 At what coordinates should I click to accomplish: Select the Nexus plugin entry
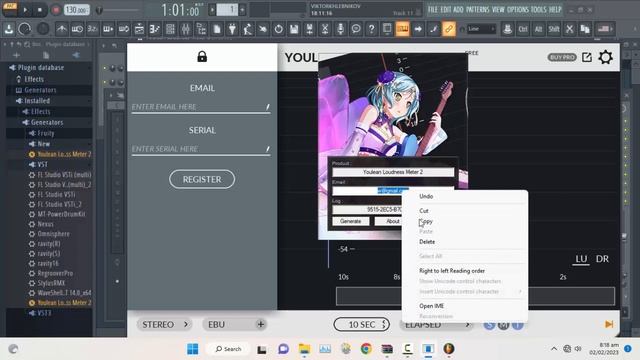coord(45,224)
